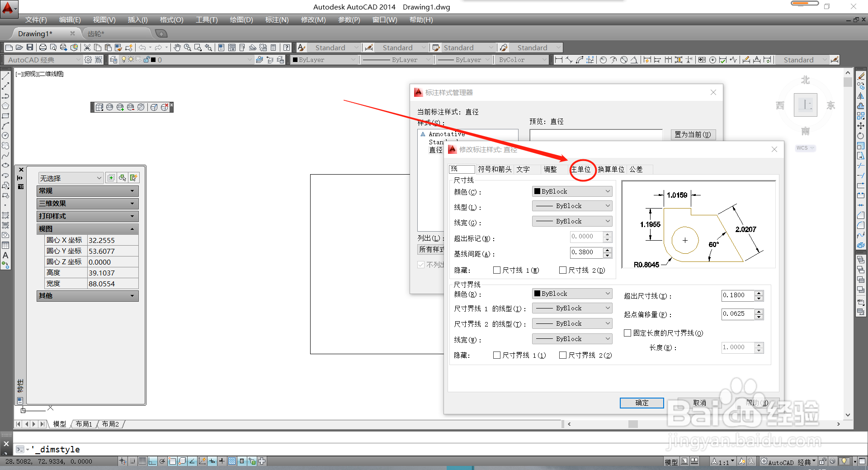Switch to the 主单位 tab
Viewport: 868px width, 470px height.
pos(581,169)
